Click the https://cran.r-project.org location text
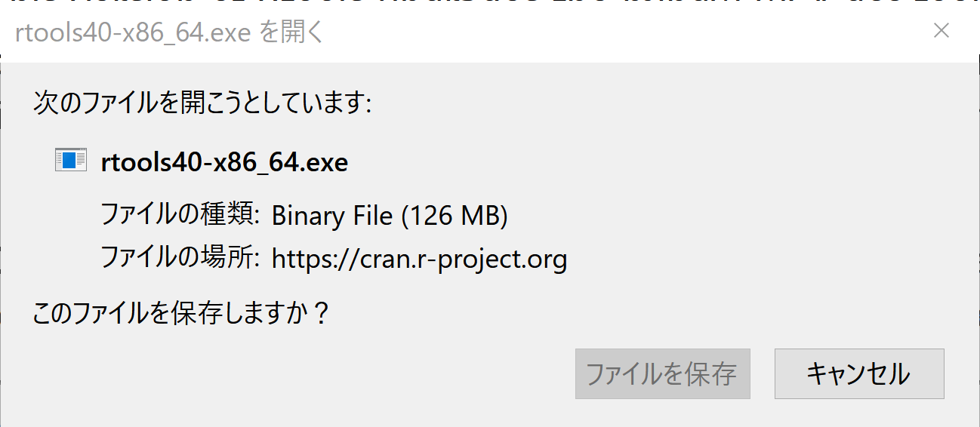Screen dimensions: 980x427 point(419,259)
